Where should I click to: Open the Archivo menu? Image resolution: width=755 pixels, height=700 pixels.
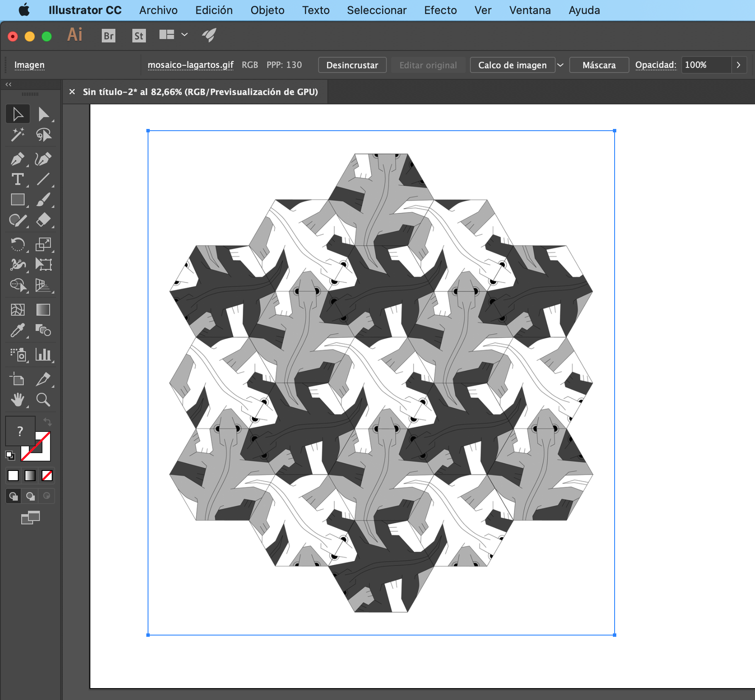[159, 10]
